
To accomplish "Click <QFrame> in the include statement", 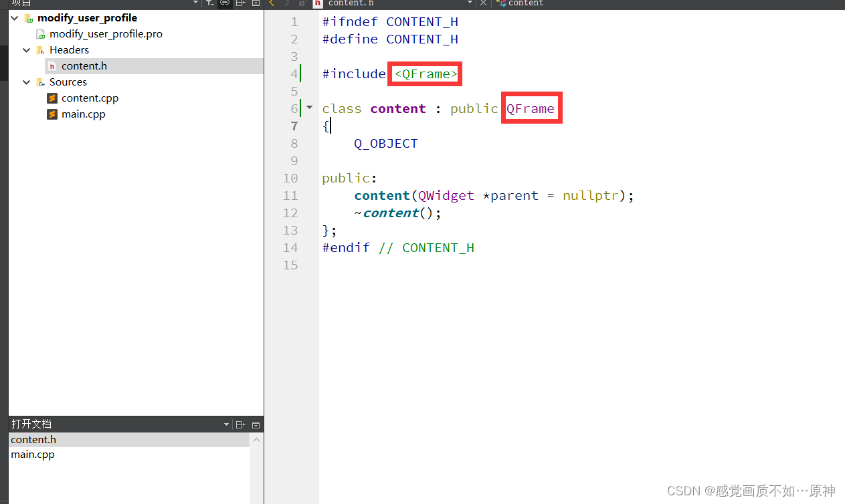I will tap(426, 74).
